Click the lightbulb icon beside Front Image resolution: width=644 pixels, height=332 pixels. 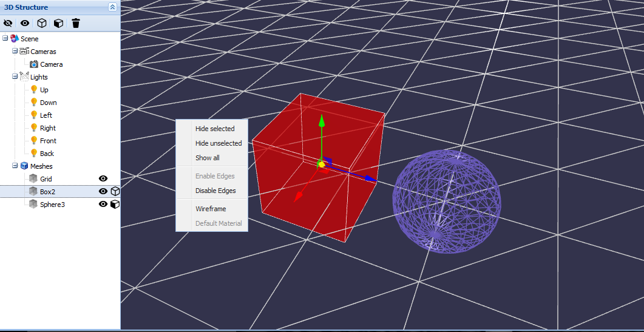click(34, 141)
